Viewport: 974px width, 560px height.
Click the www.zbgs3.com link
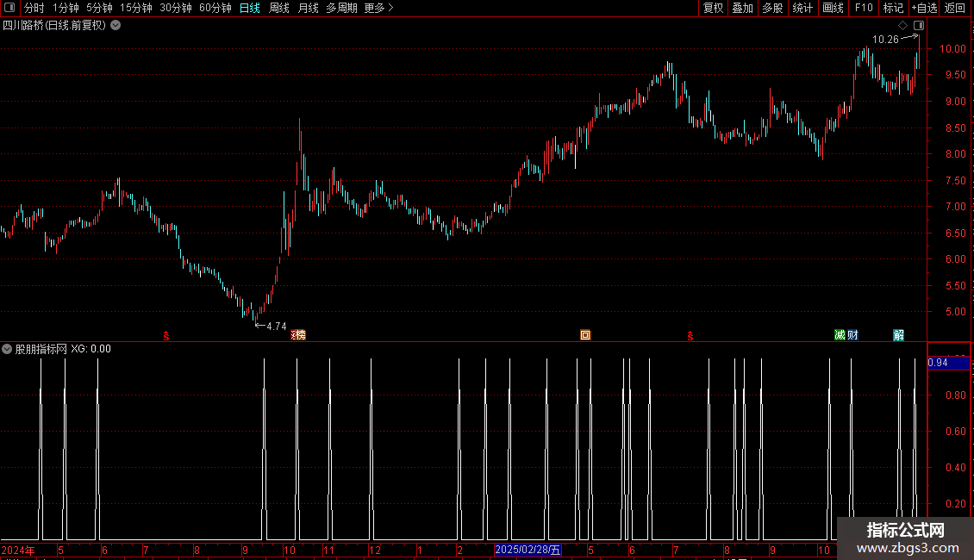(x=908, y=548)
